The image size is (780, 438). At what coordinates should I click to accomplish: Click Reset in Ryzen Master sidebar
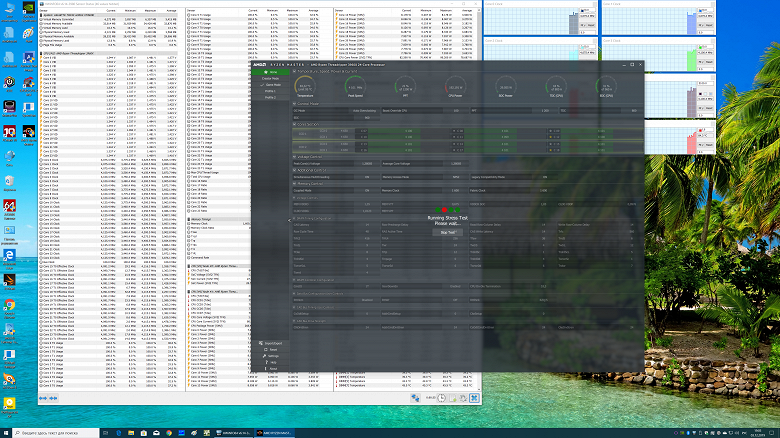[x=271, y=350]
